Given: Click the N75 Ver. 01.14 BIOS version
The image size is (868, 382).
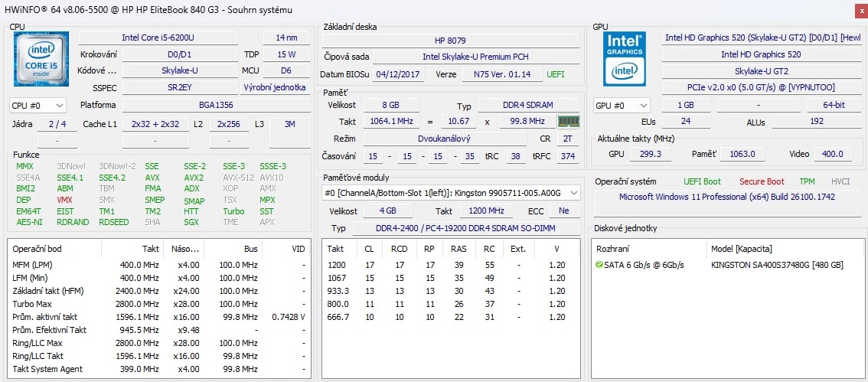Looking at the screenshot, I should coord(501,74).
